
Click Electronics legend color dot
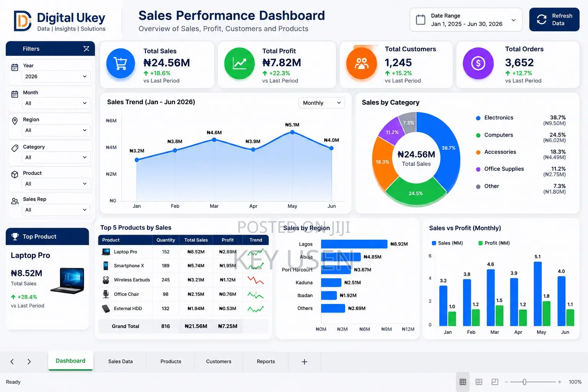coord(478,118)
